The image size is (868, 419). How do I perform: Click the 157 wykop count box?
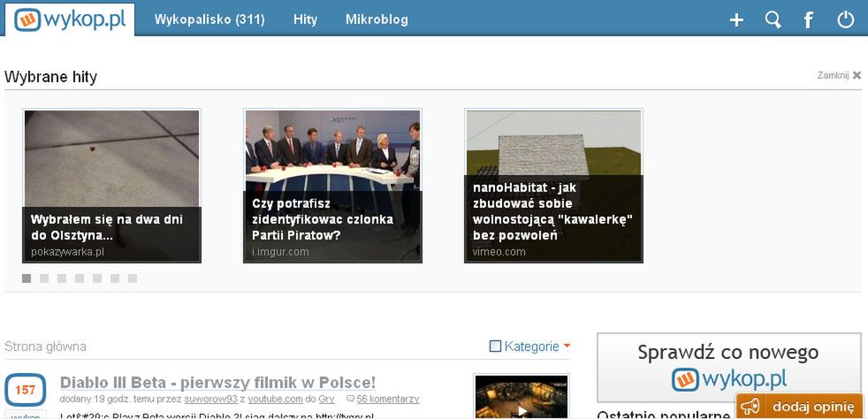[x=25, y=390]
